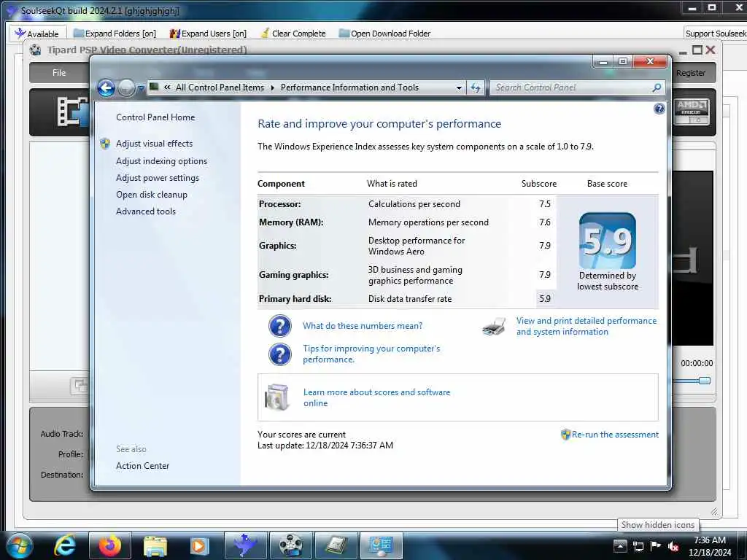Open Action Center link
747x560 pixels.
click(x=142, y=466)
